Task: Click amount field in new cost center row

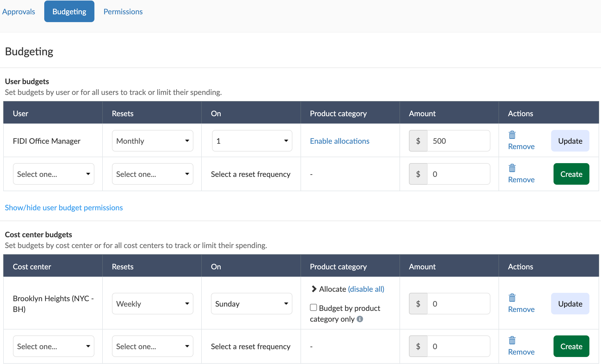Action: coord(459,346)
